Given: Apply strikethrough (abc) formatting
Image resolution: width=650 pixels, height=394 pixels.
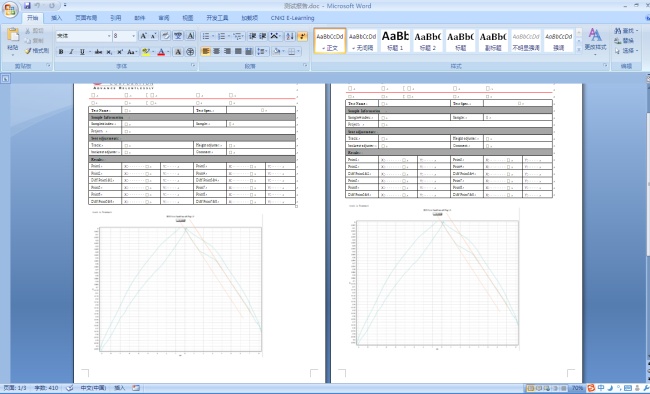Looking at the screenshot, I should point(98,52).
